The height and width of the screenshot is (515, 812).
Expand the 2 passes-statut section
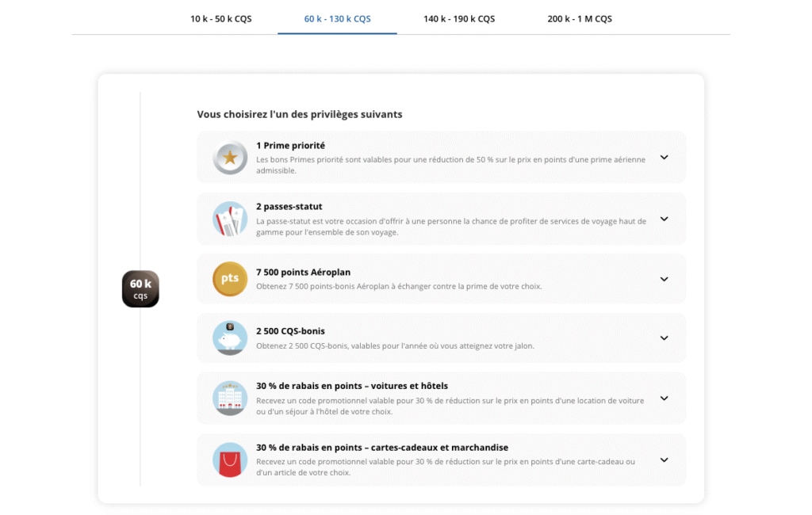[x=665, y=218]
